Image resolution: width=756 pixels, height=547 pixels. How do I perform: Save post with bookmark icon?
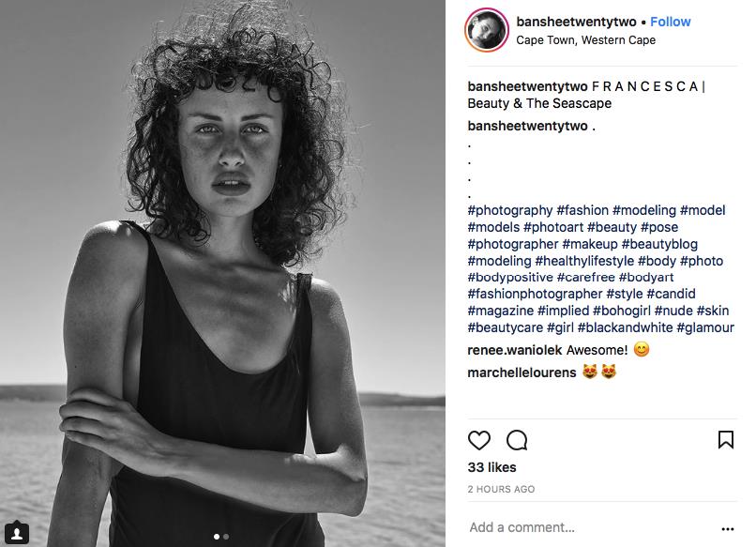point(726,439)
